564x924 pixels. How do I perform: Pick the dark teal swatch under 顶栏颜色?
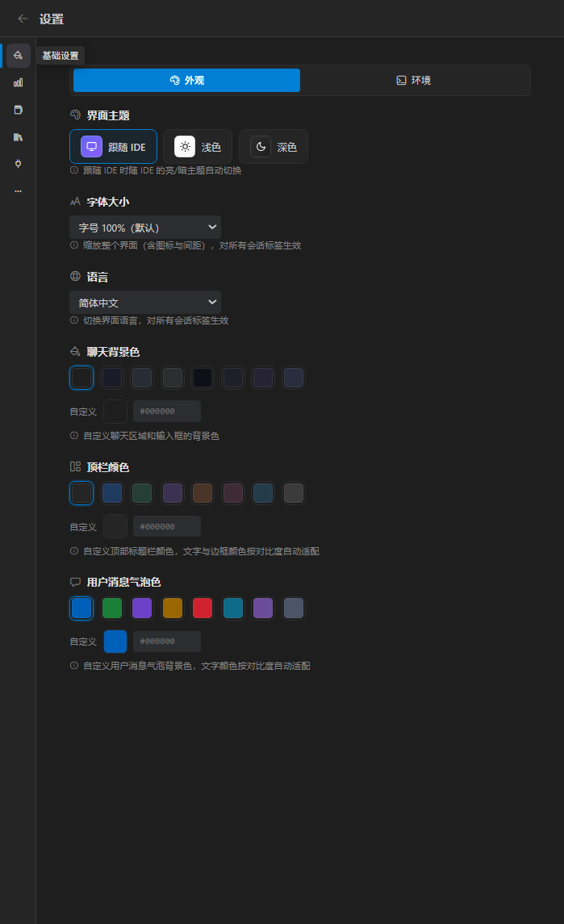263,493
